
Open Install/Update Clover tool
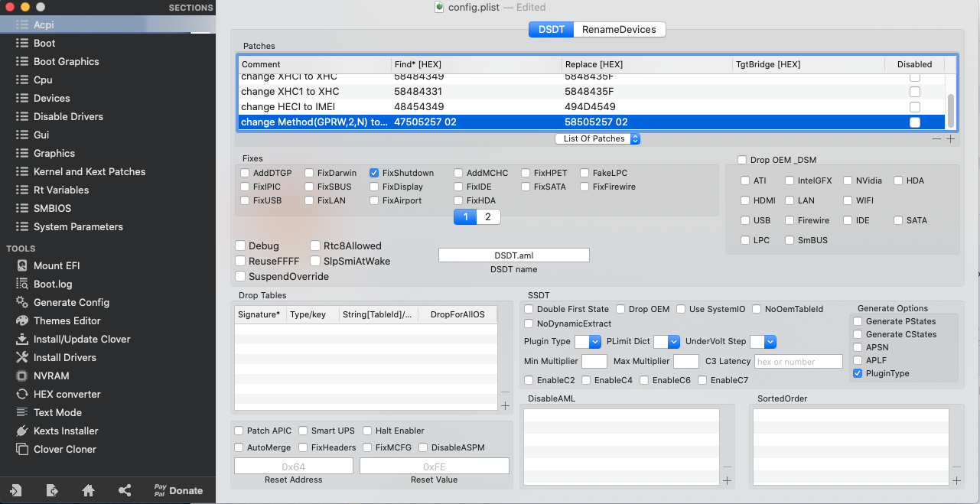81,339
